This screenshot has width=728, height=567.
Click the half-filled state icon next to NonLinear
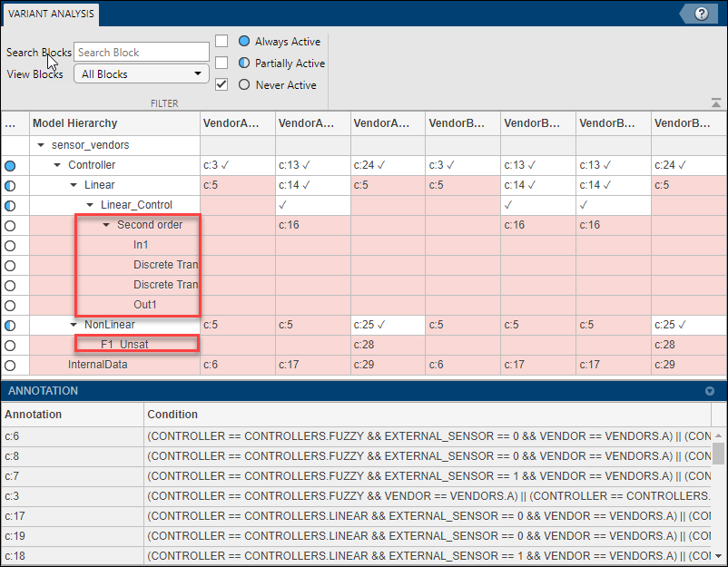click(x=10, y=325)
